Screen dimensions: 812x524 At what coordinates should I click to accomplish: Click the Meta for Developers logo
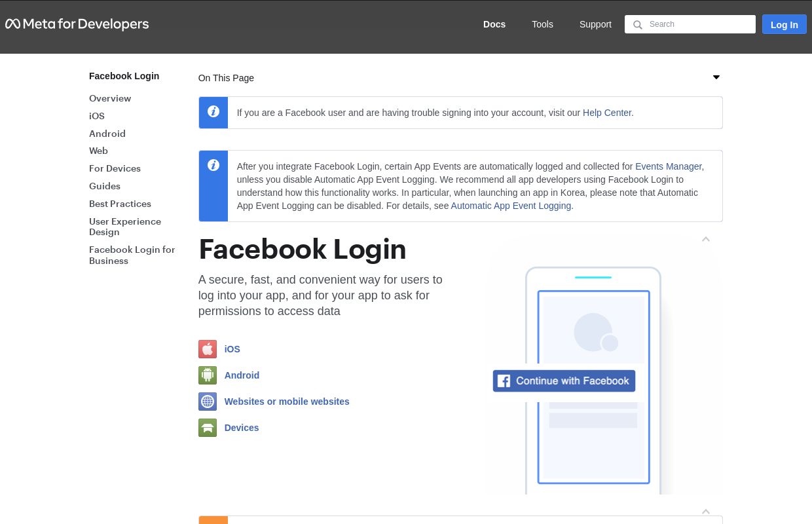77,24
